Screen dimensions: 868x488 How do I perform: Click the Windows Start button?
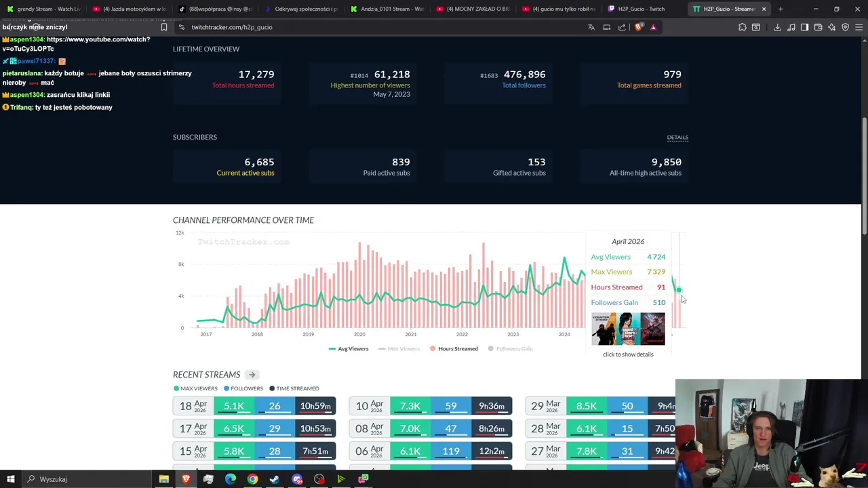(10, 479)
